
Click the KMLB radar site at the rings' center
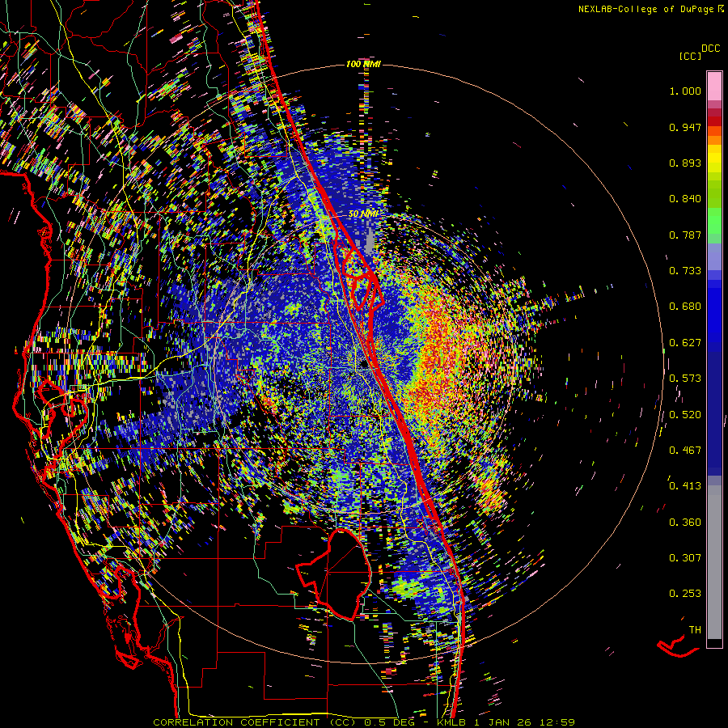pos(364,365)
